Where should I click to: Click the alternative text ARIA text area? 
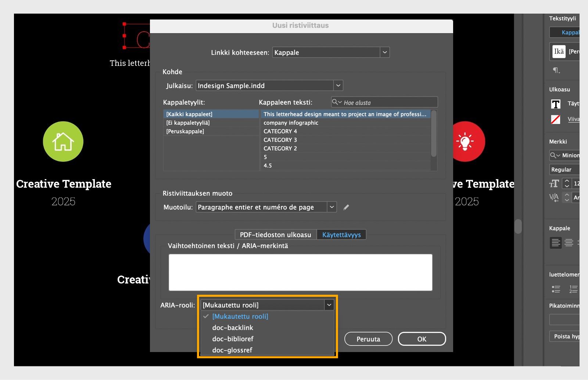(301, 273)
